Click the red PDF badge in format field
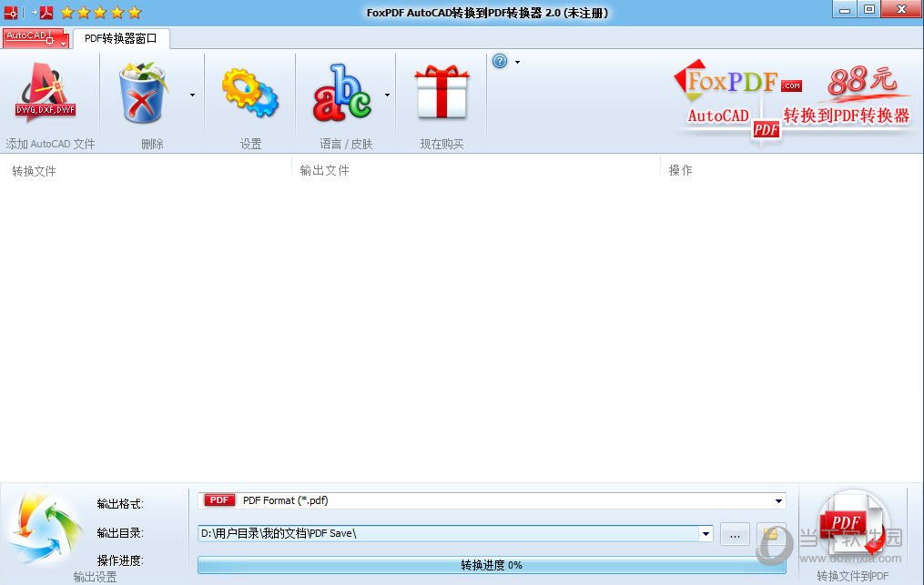 219,500
